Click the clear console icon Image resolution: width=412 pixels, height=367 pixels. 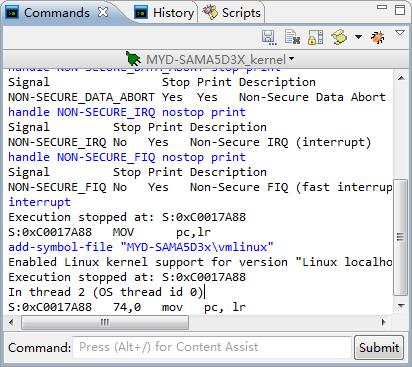tap(292, 37)
